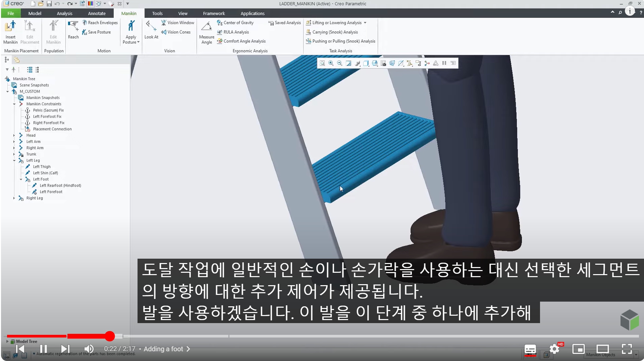
Task: Click Reach Envelopes
Action: point(100,22)
